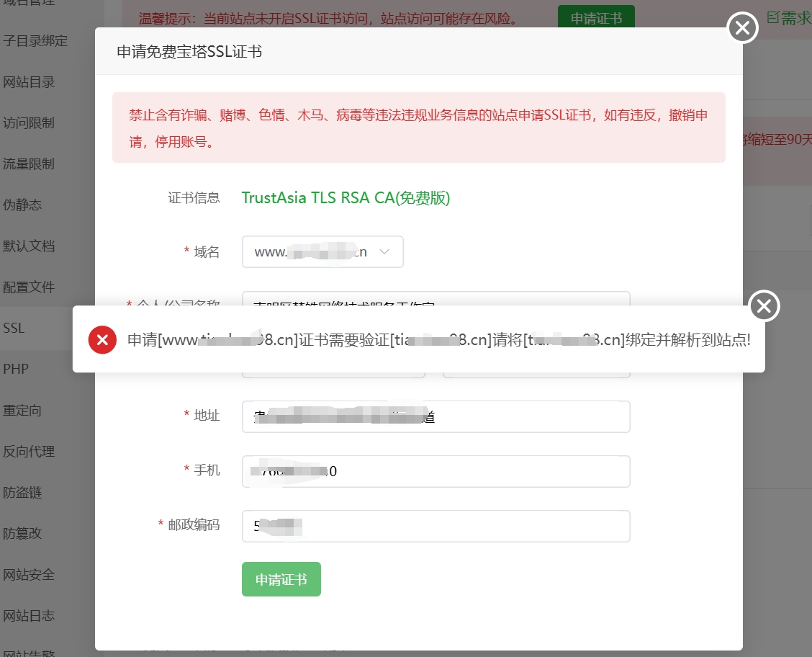Click the TrustAsia TLS RSA CA(免费版) text
Viewport: 812px width, 657px height.
346,197
